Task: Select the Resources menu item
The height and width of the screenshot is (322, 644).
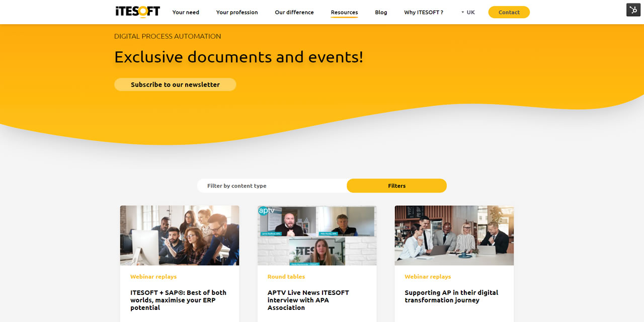Action: pos(344,12)
